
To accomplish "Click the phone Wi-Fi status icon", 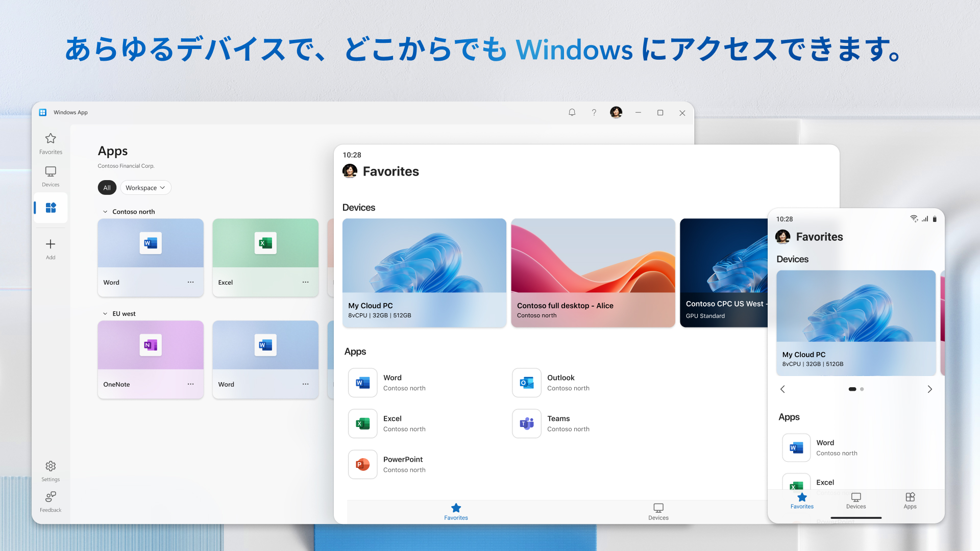I will coord(914,219).
